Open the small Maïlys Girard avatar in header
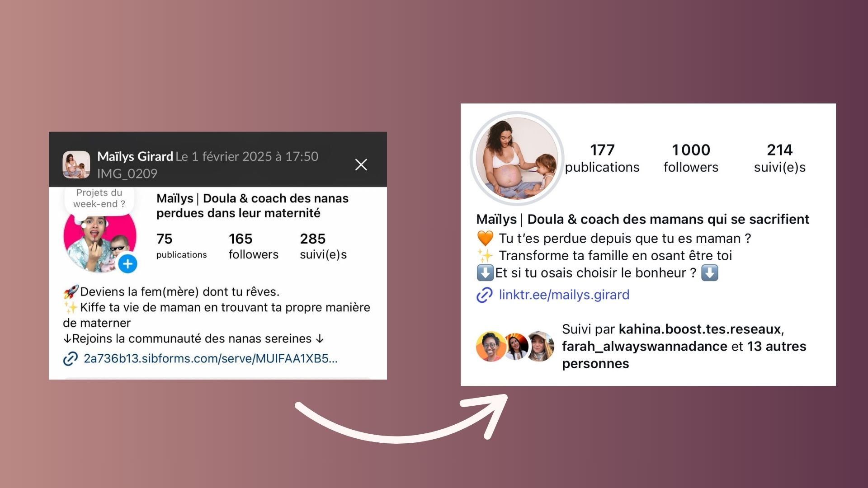The image size is (868, 488). (x=76, y=164)
